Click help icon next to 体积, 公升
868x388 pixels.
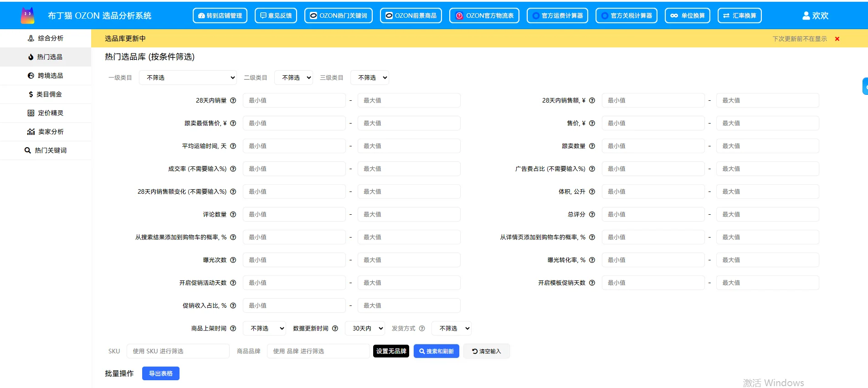pyautogui.click(x=592, y=191)
